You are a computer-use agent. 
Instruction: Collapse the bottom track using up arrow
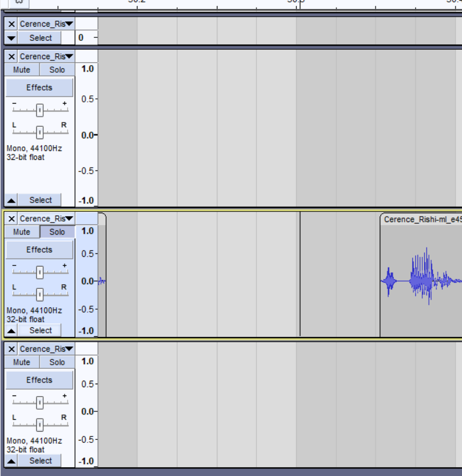click(11, 461)
